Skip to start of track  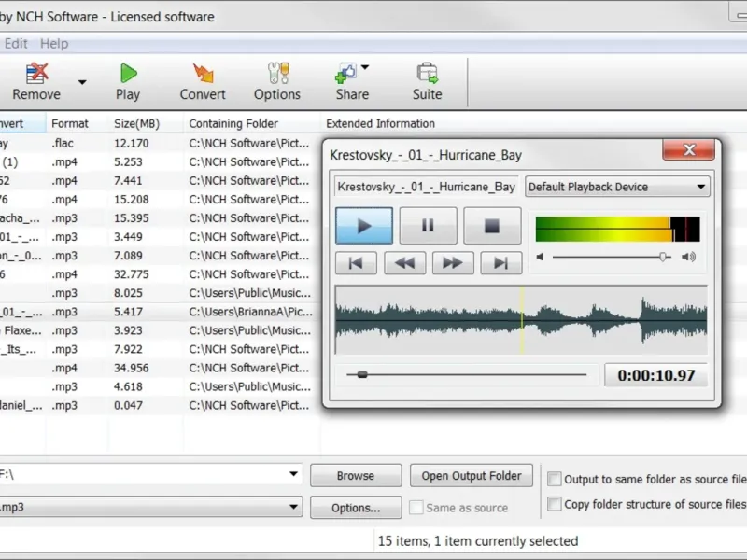pos(356,263)
